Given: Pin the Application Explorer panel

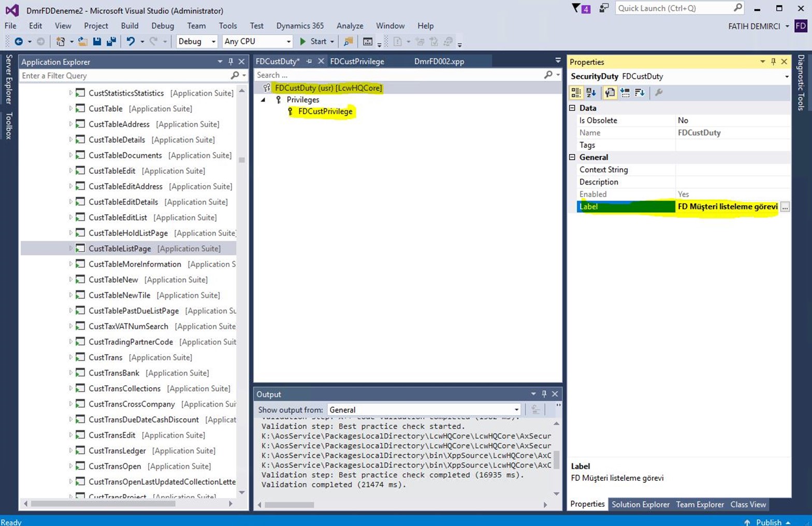Looking at the screenshot, I should click(x=231, y=62).
